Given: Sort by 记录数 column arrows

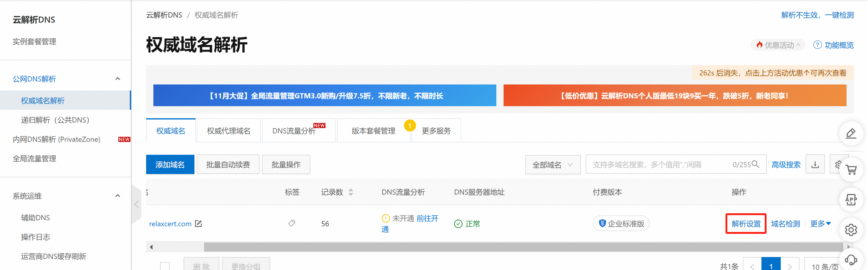Looking at the screenshot, I should point(351,192).
